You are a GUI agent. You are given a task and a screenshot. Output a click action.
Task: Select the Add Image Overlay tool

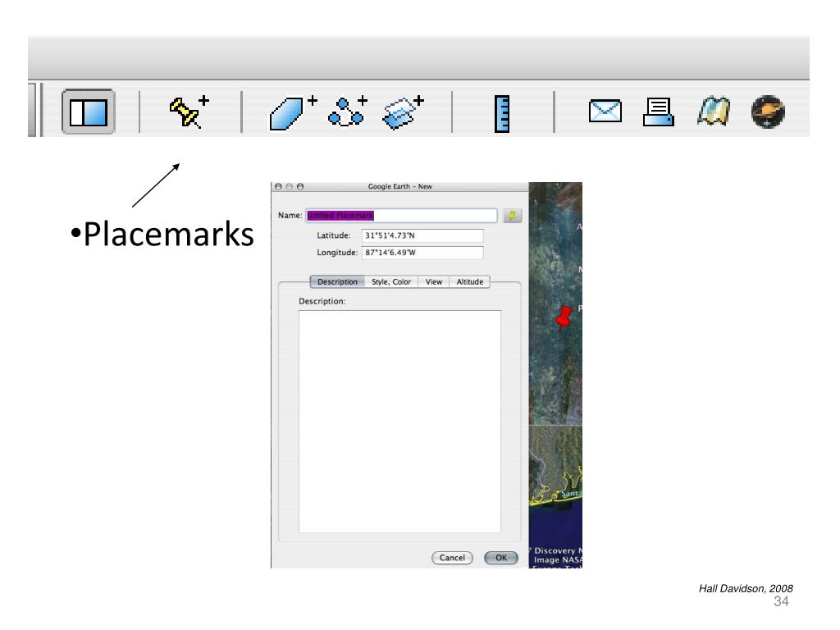(x=403, y=112)
